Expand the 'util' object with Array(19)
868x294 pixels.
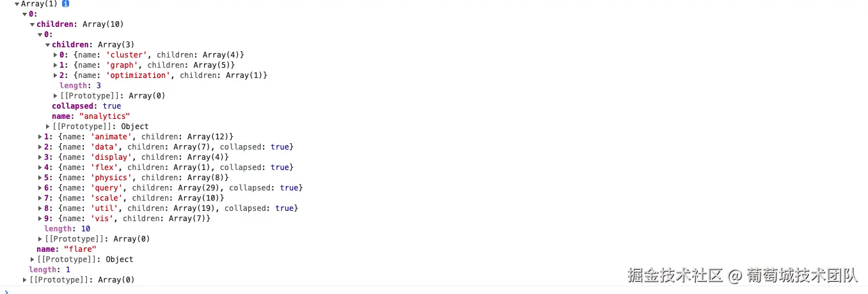point(40,208)
